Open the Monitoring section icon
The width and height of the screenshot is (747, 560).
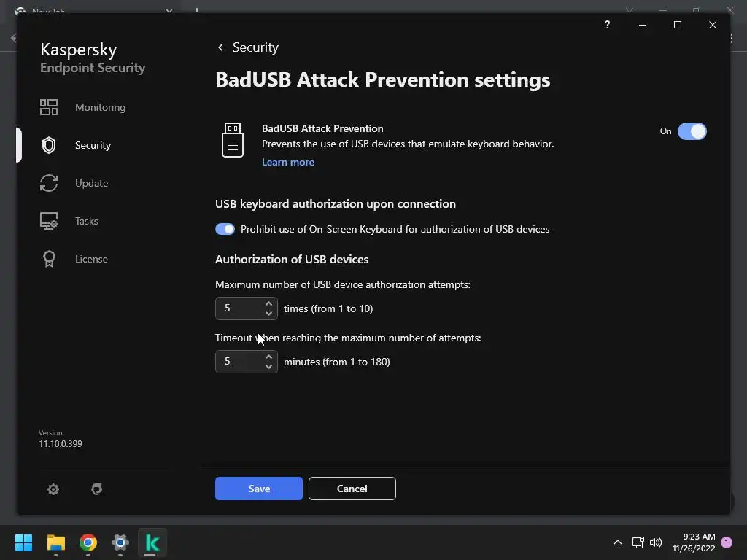pyautogui.click(x=49, y=107)
